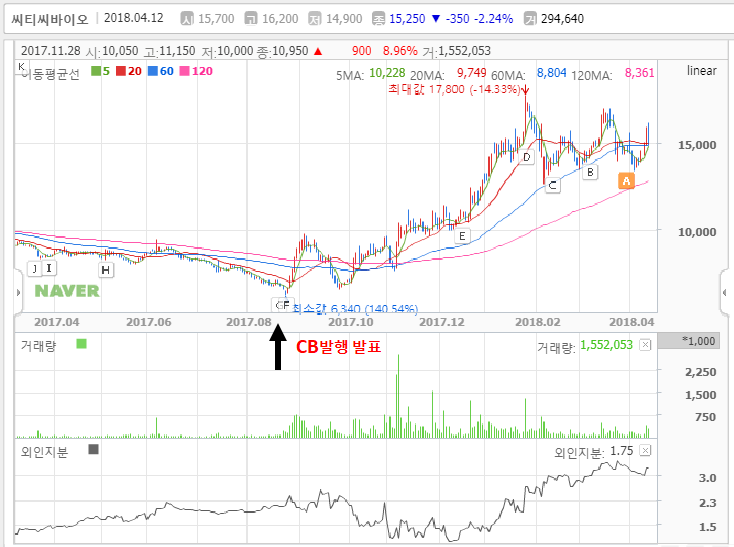Click event marker C on chart

coord(553,185)
